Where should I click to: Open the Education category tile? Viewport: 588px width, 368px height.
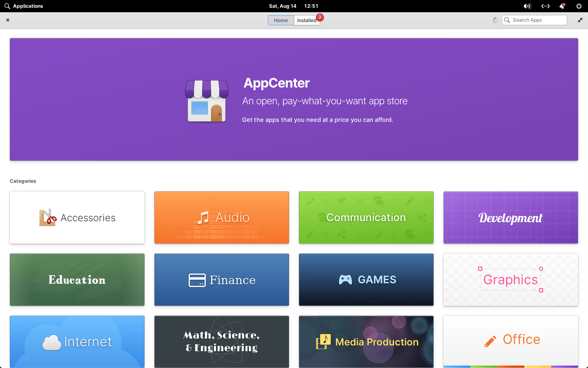tap(77, 280)
